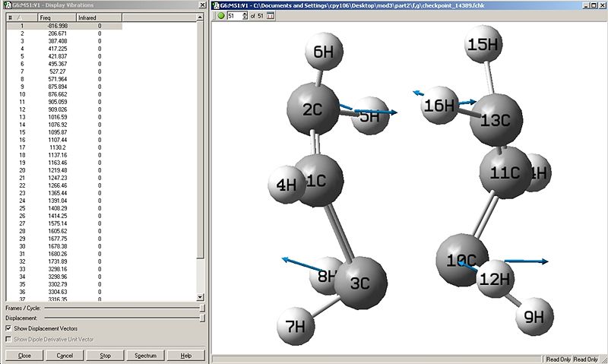Select mode 33 with frequency 3298.16
Viewport: 608px width, 364px height.
(x=65, y=269)
